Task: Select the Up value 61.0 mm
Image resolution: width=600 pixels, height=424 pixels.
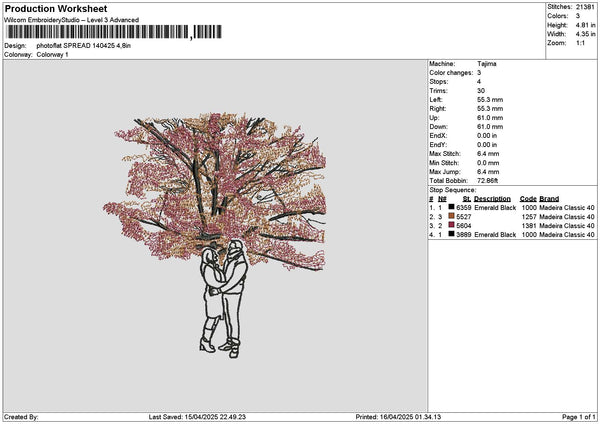Action: pos(490,118)
